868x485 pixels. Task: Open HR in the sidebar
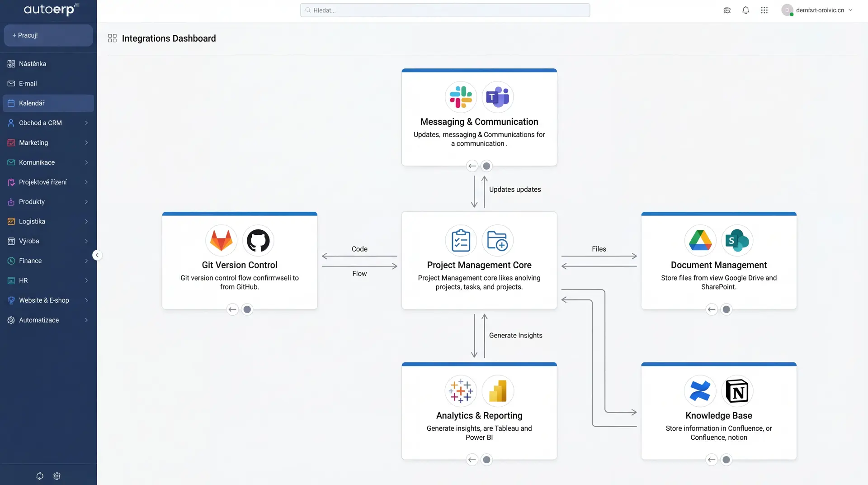(48, 281)
